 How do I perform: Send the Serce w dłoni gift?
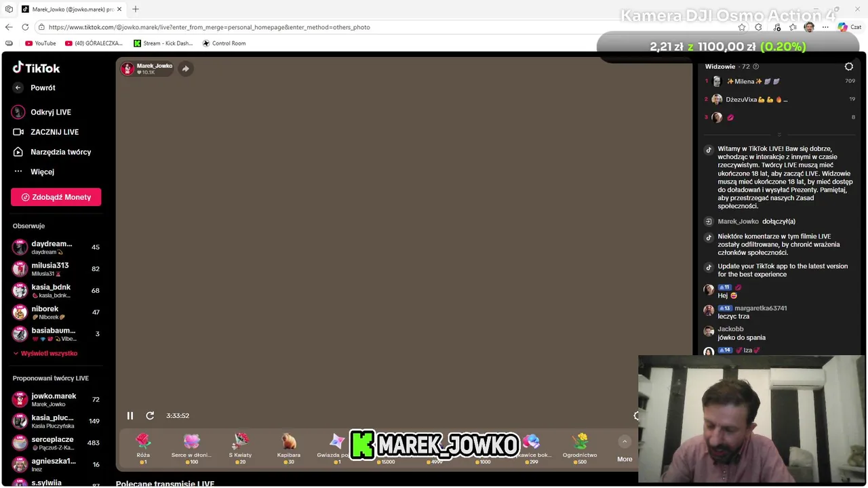191,449
